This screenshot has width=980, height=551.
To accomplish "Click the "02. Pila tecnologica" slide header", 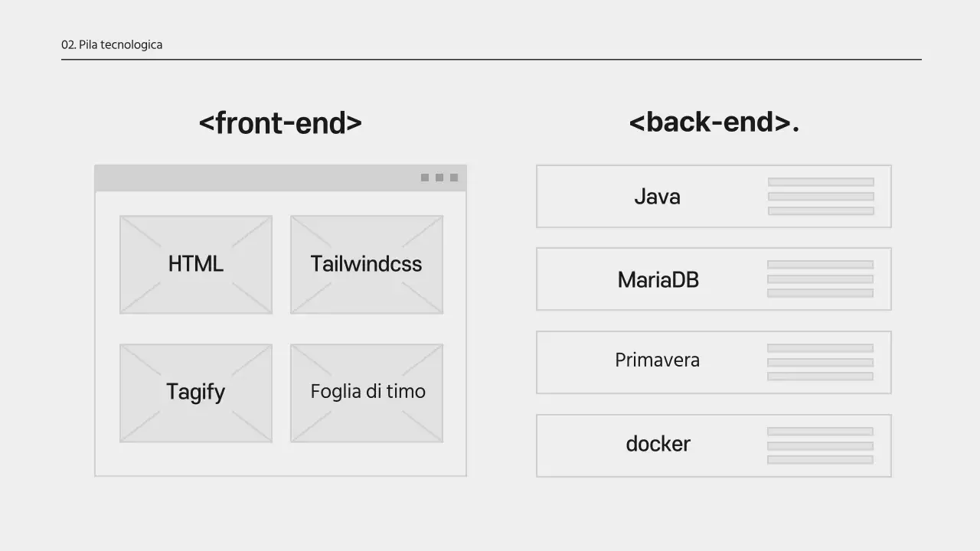I will (112, 44).
